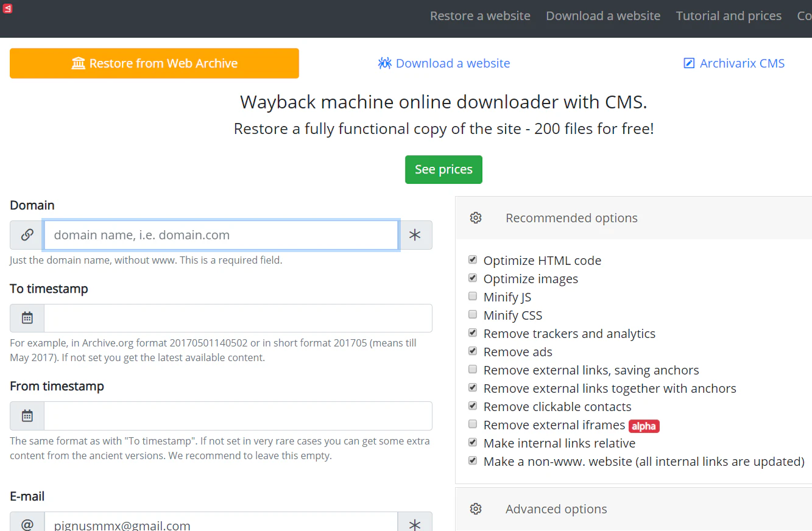The height and width of the screenshot is (531, 812).
Task: Focus the Domain name input field
Action: (221, 235)
